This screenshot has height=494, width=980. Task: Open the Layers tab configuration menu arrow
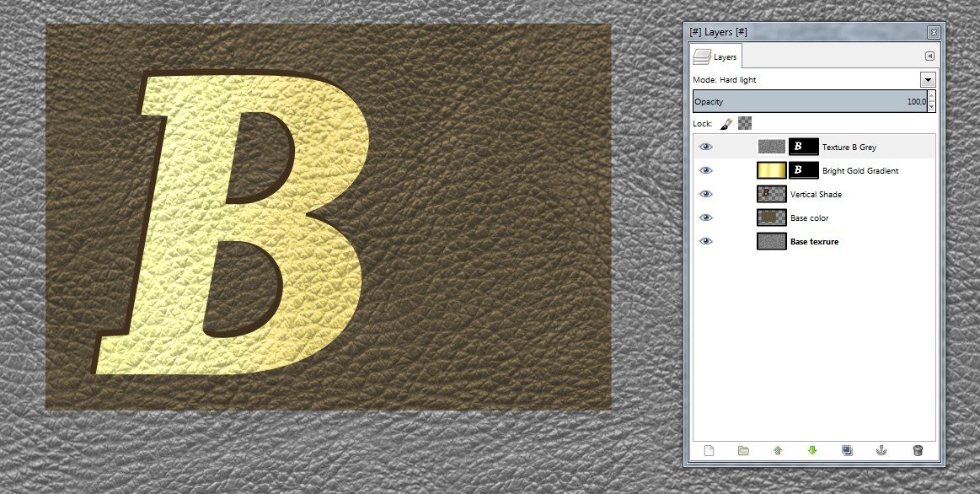(x=929, y=56)
